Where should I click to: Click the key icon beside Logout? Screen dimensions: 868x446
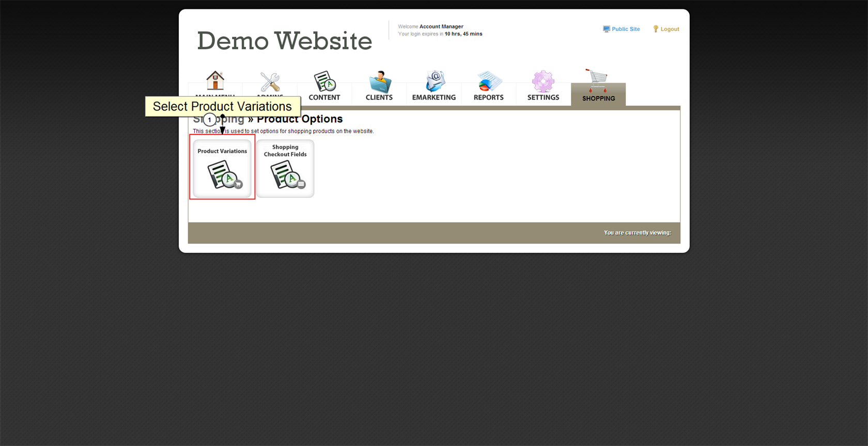656,29
